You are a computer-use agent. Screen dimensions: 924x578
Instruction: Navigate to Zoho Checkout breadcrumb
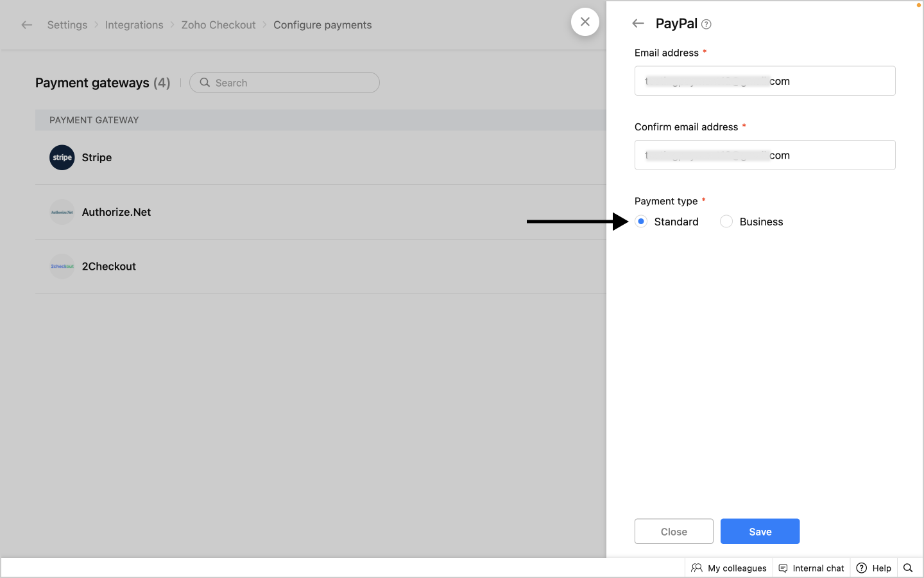pyautogui.click(x=218, y=25)
